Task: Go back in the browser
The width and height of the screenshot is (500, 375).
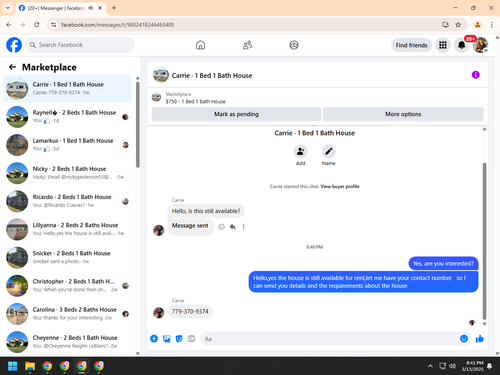Action: (x=9, y=24)
